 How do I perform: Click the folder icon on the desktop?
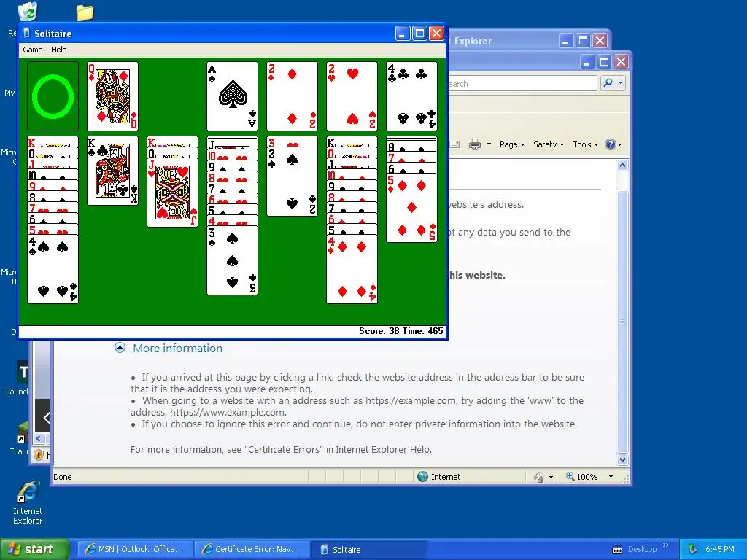[x=85, y=12]
